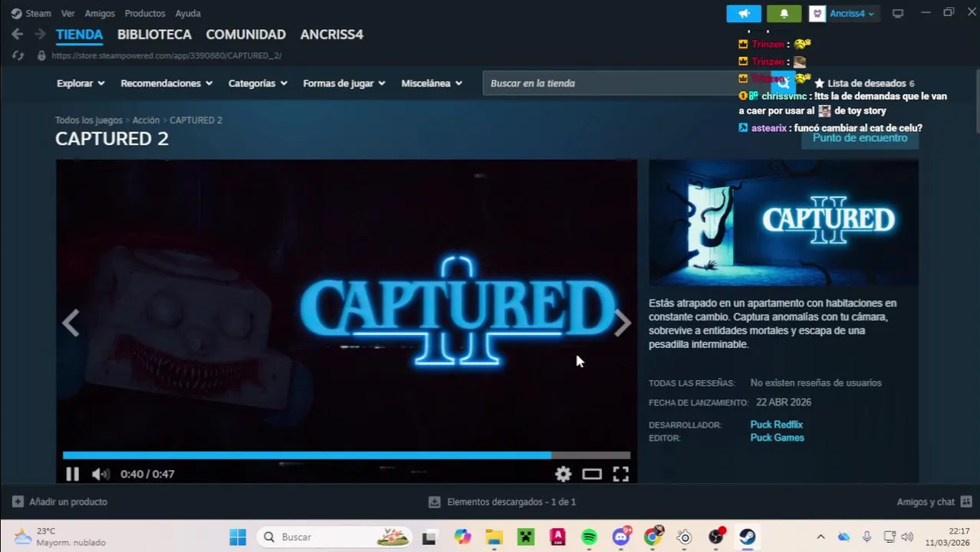Open the clock and date in taskbar
Image resolution: width=980 pixels, height=552 pixels.
[x=946, y=537]
